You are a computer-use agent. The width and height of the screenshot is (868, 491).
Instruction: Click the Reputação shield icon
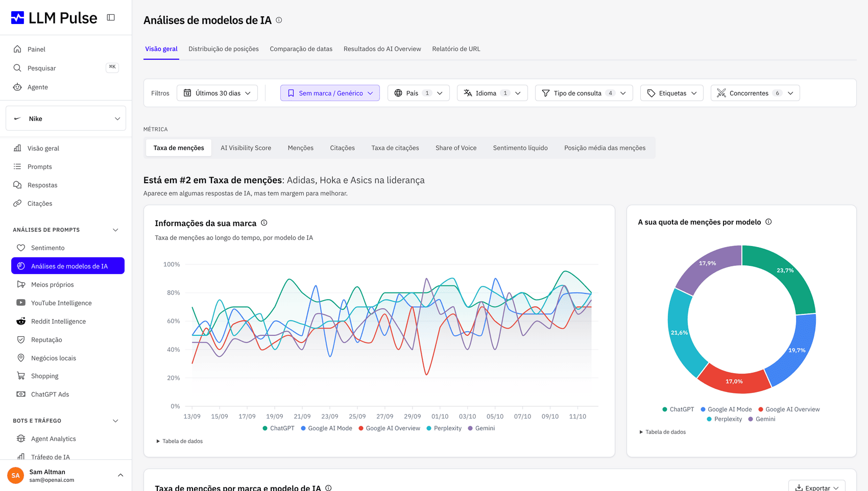(21, 339)
